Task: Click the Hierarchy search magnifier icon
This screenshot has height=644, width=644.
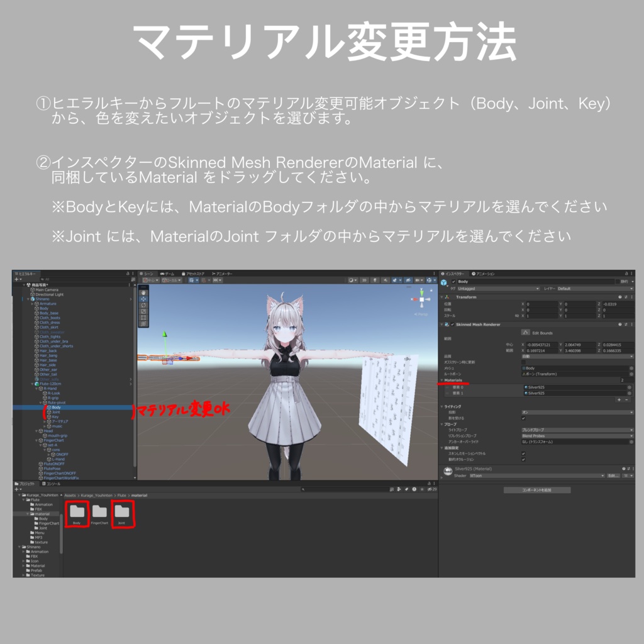Action: (42, 279)
